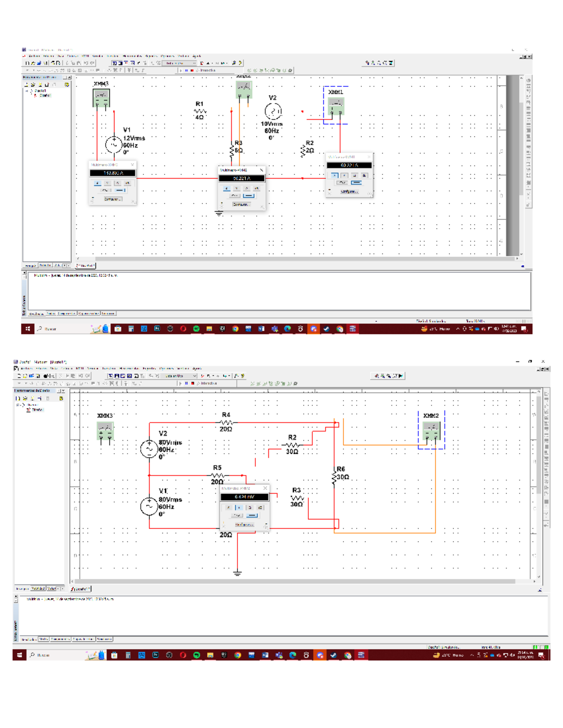
Task: Switch the XMM1 multimeter panel to DC mode
Action: tap(357, 182)
